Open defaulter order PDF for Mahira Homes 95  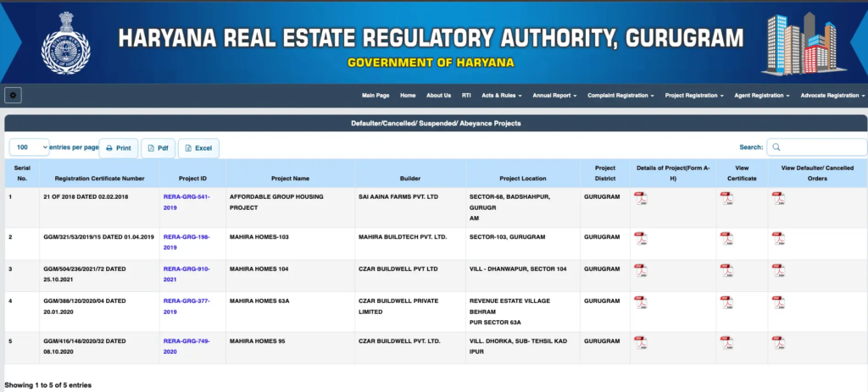point(778,342)
